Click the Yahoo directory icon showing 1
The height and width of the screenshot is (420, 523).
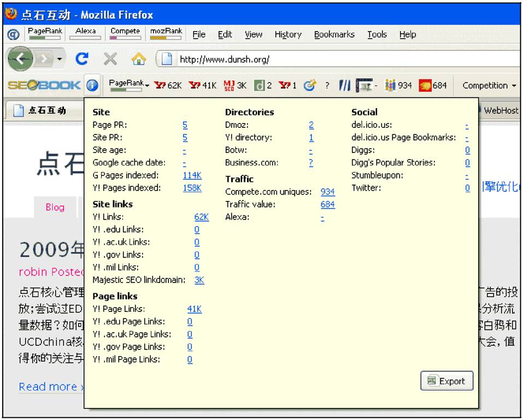285,86
